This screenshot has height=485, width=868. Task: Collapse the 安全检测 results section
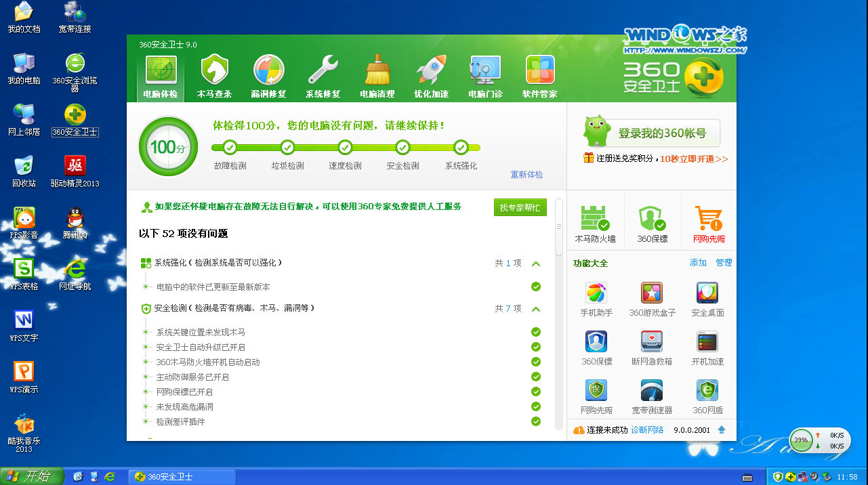(536, 309)
